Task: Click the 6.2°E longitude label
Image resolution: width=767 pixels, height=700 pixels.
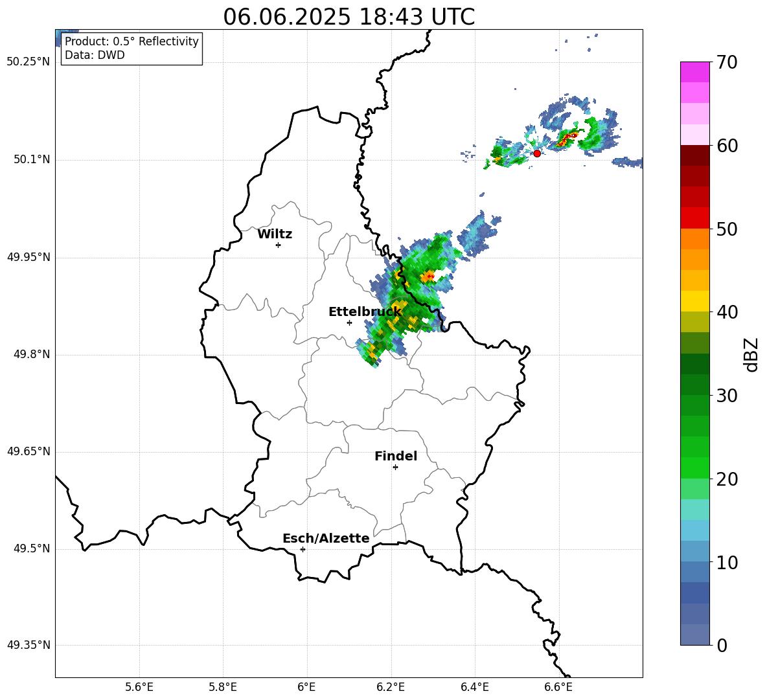Action: click(x=391, y=687)
